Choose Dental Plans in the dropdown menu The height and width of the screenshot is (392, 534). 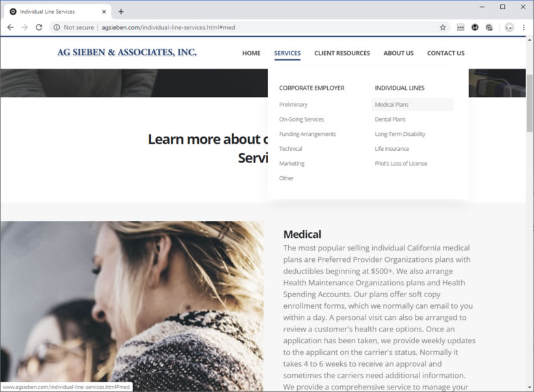390,120
